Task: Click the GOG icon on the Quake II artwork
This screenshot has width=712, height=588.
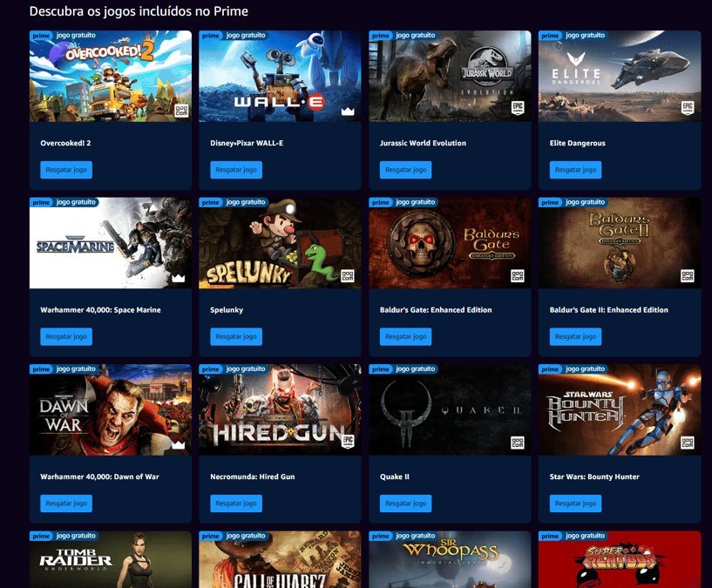Action: coord(518,443)
